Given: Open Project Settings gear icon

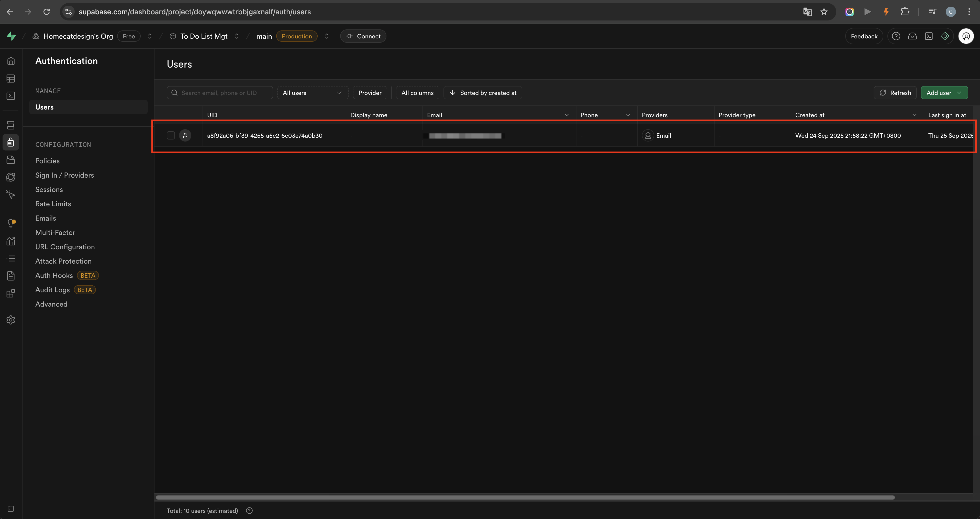Looking at the screenshot, I should tap(11, 320).
